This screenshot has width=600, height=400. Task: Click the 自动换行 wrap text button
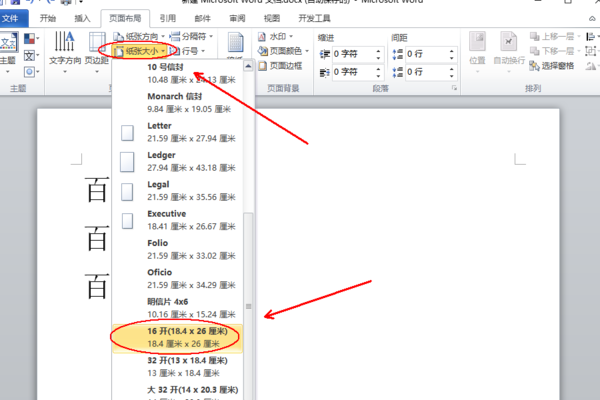click(509, 52)
